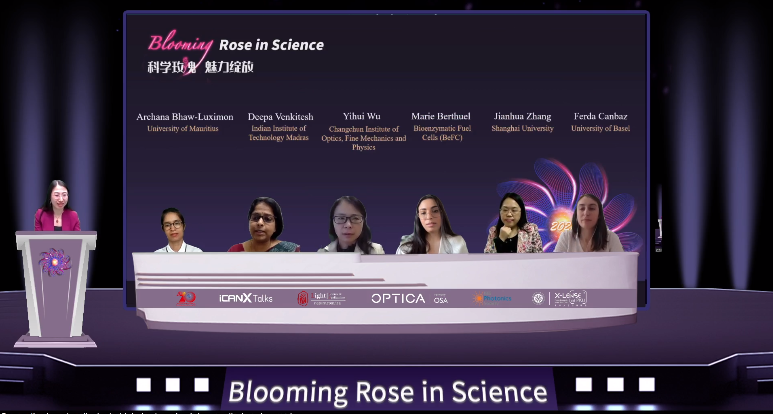This screenshot has height=414, width=773.
Task: Click the OPTICA logo on the desk
Action: pyautogui.click(x=398, y=298)
